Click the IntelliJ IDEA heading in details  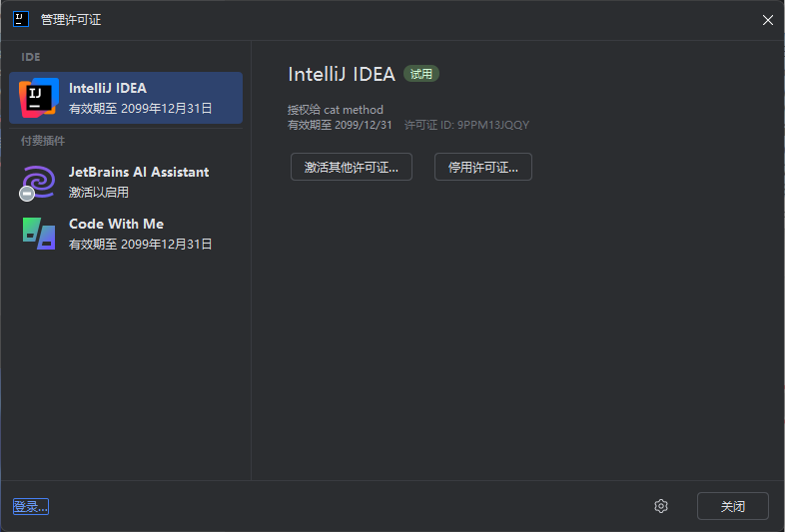[x=342, y=74]
